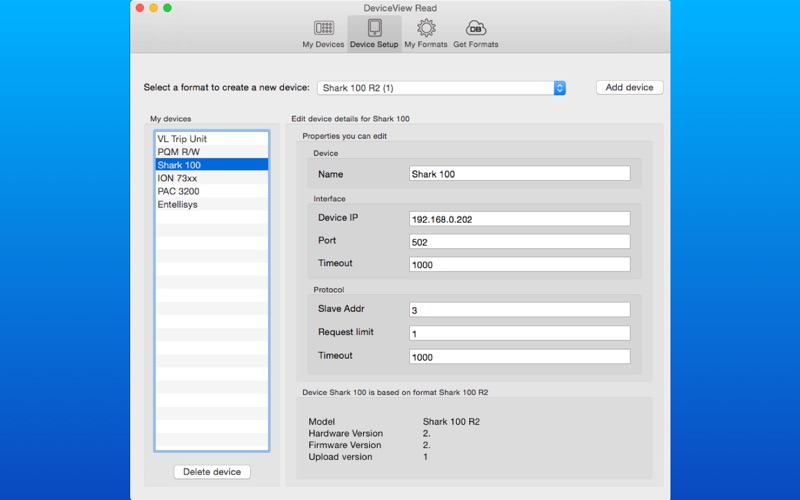The image size is (800, 500).
Task: Click the Interface Timeout field
Action: 519,265
